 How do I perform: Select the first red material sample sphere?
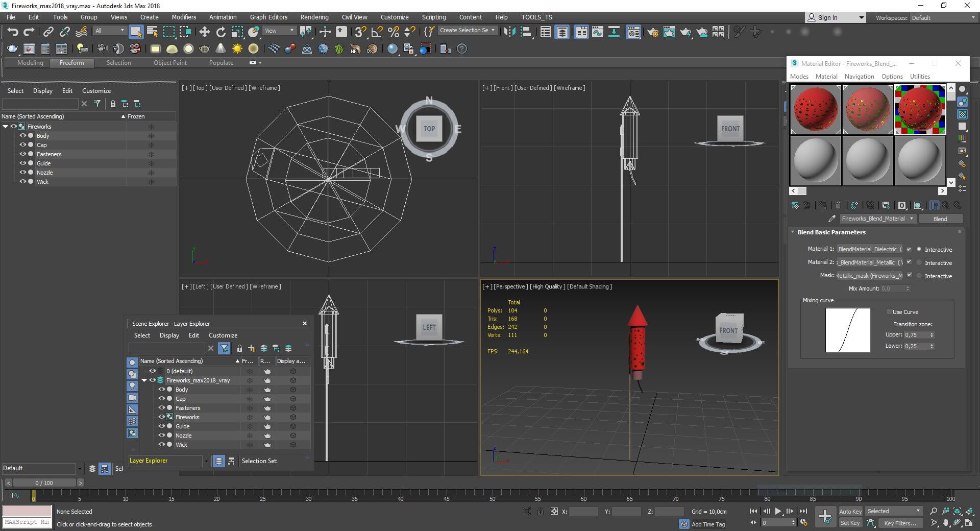[816, 110]
